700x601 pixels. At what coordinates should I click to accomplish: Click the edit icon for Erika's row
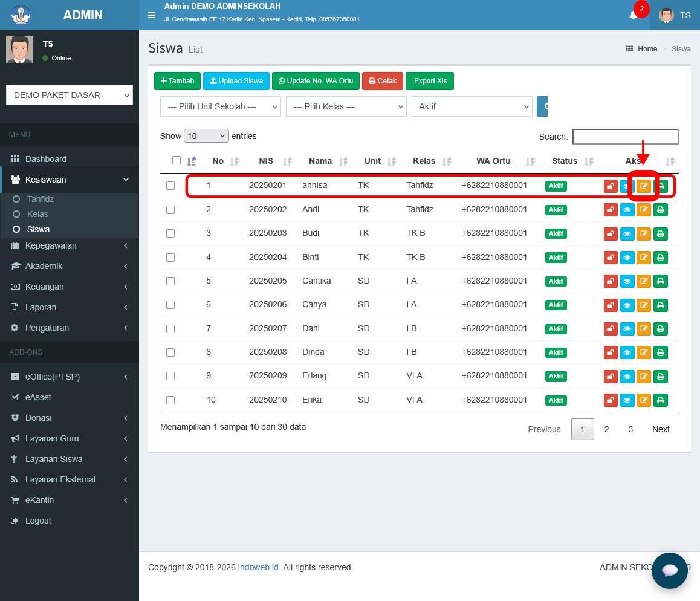(643, 400)
